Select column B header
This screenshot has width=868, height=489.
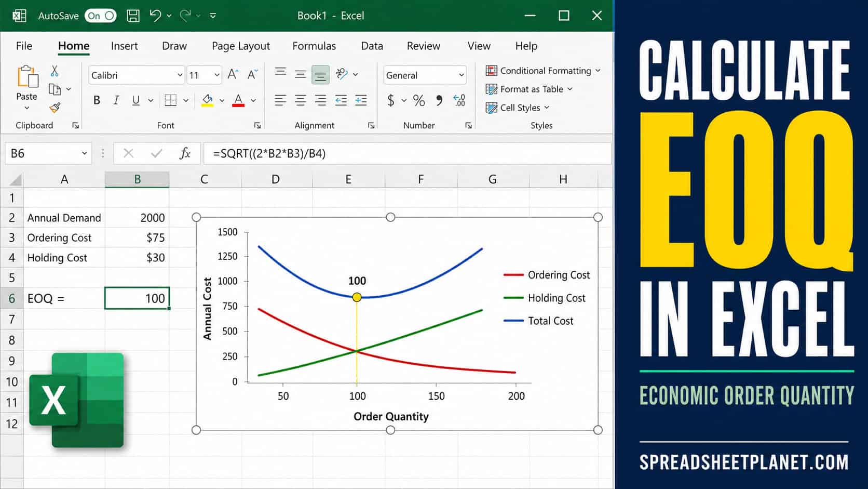pyautogui.click(x=137, y=179)
